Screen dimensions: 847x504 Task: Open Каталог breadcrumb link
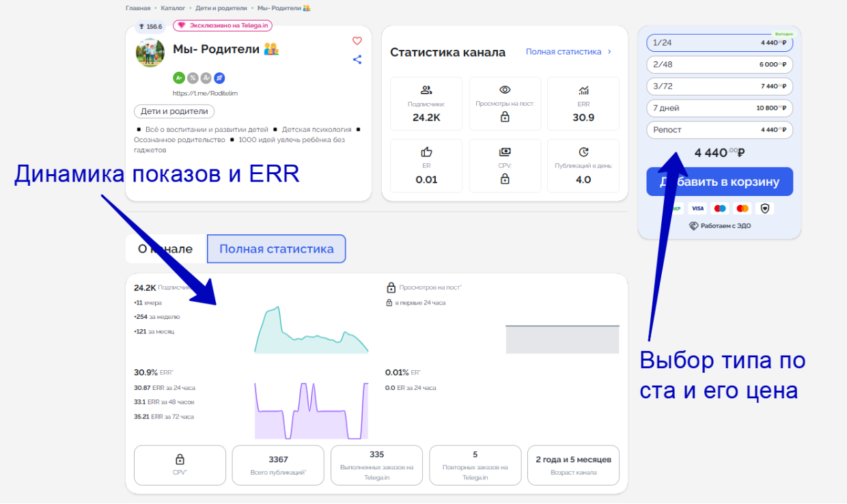click(174, 8)
